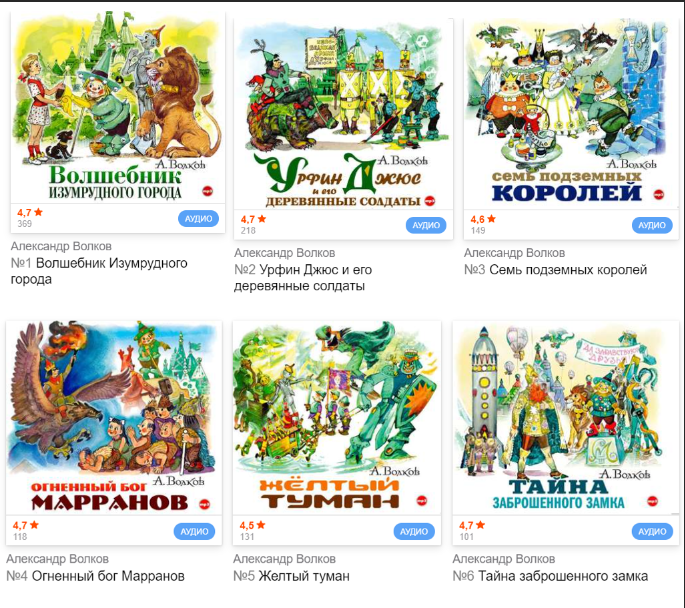Open №6 Тайна заброшенного замка title link

pos(550,576)
